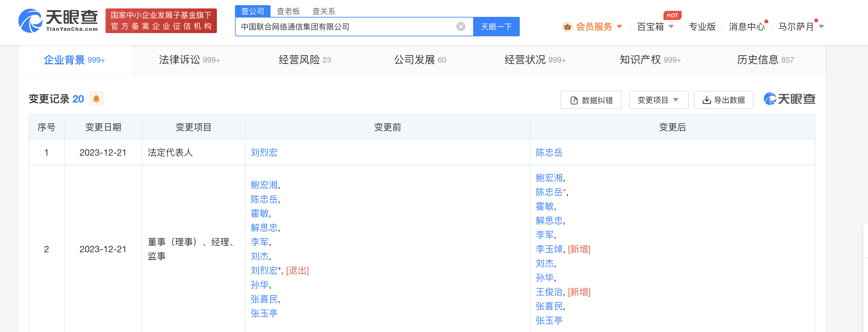
Task: Clear the search box with X icon
Action: click(x=461, y=27)
